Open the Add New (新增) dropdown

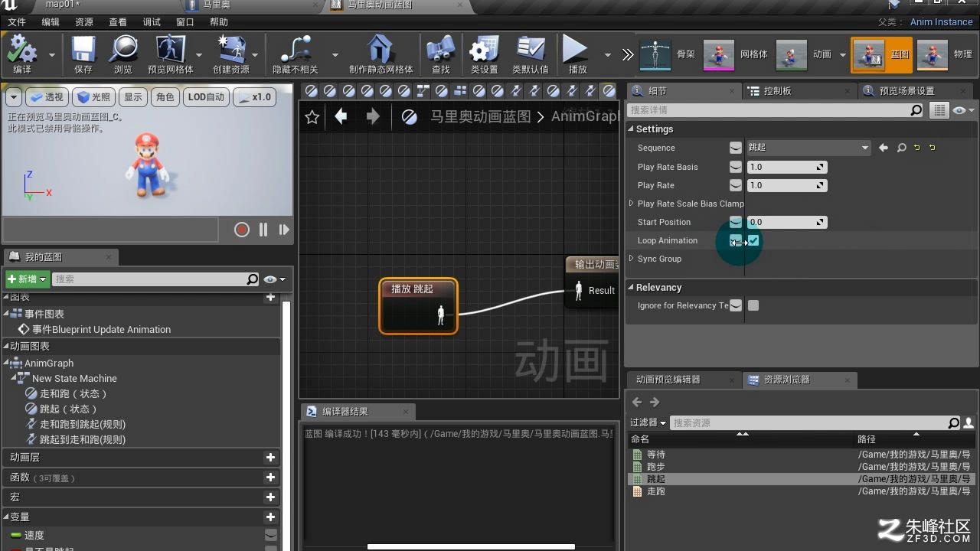click(28, 279)
